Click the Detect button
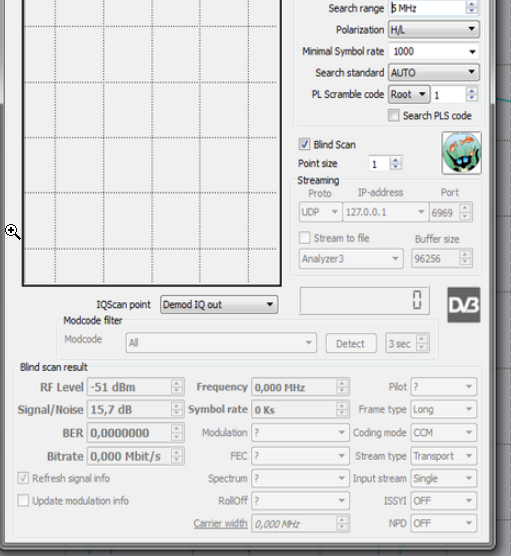The height and width of the screenshot is (556, 511). (x=351, y=343)
